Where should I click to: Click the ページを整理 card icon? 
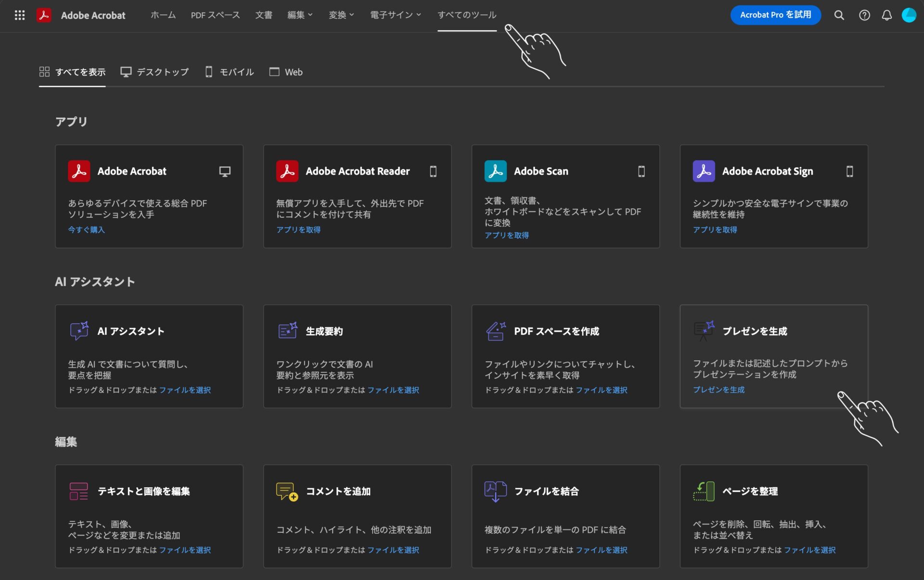point(704,492)
